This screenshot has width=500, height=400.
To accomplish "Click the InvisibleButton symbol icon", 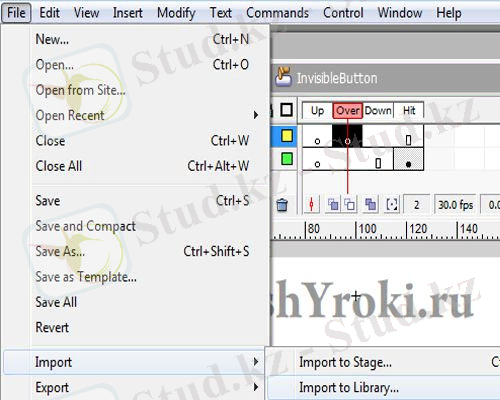I will click(x=284, y=77).
